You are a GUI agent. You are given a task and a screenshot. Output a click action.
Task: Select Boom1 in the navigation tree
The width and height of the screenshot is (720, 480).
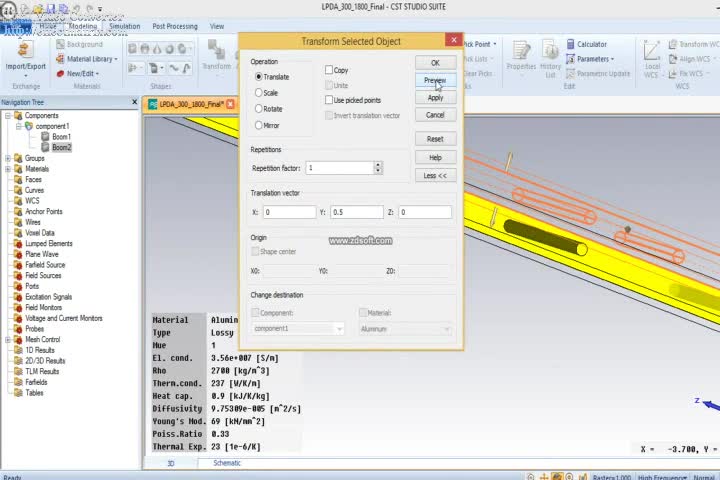[61, 136]
